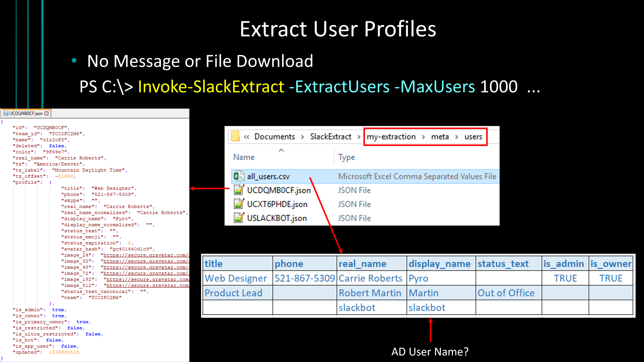Viewport: 644px width, 362px height.
Task: Select the UCDQMB0CF.json editor tab
Action: click(26, 113)
